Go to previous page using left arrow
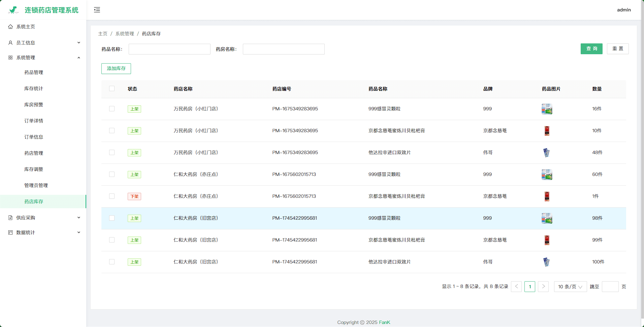The height and width of the screenshot is (327, 644). click(x=516, y=287)
